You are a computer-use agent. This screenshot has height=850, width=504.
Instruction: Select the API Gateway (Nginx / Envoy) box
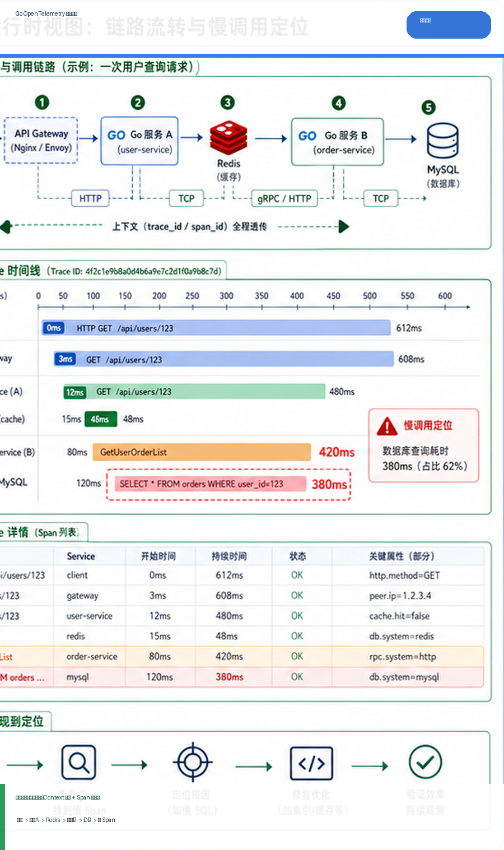41,141
